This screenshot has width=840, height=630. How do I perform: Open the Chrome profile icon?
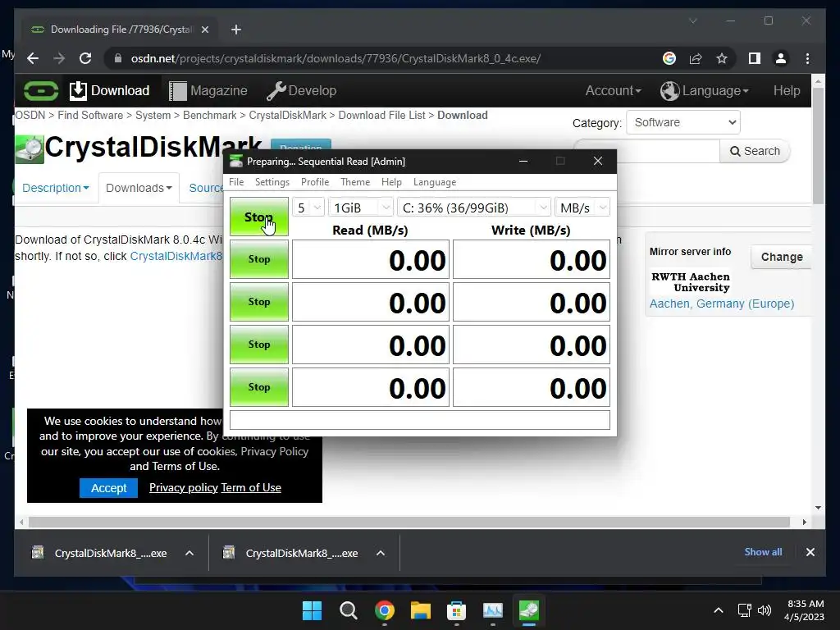[781, 58]
